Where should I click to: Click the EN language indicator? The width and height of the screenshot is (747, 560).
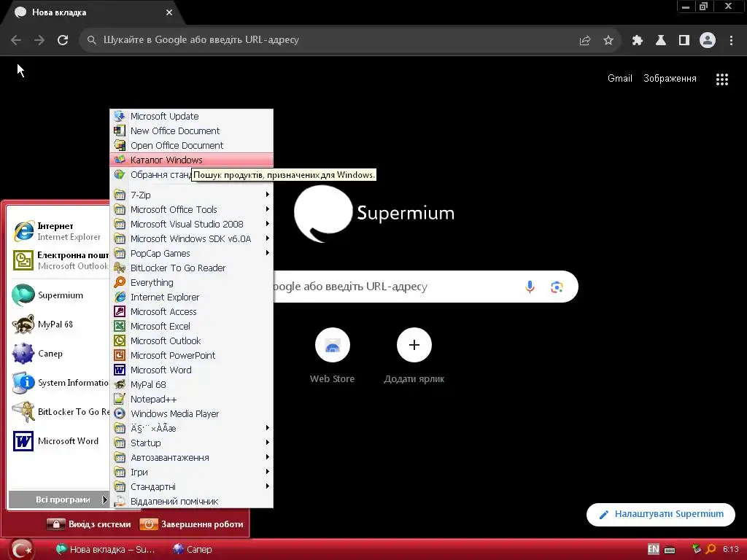tap(654, 549)
